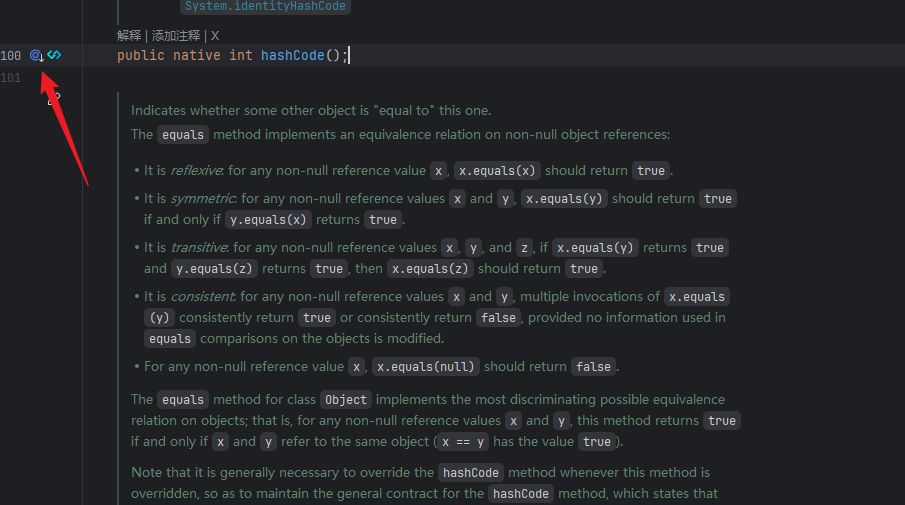Click line number 101 in the gutter

pos(10,77)
